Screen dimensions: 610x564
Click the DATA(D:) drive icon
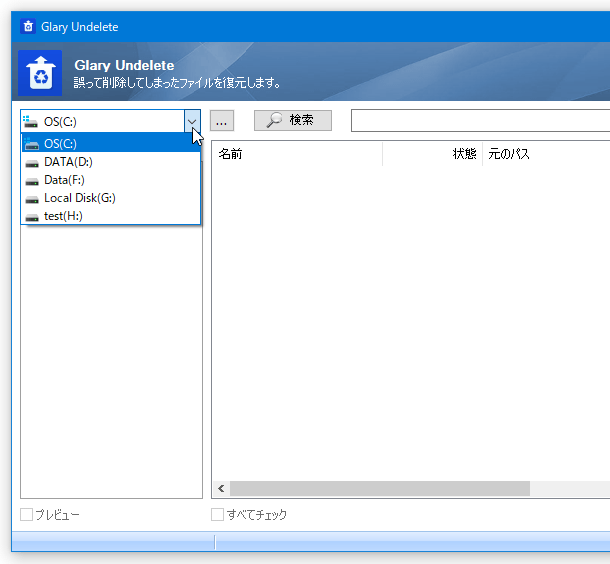(32, 164)
